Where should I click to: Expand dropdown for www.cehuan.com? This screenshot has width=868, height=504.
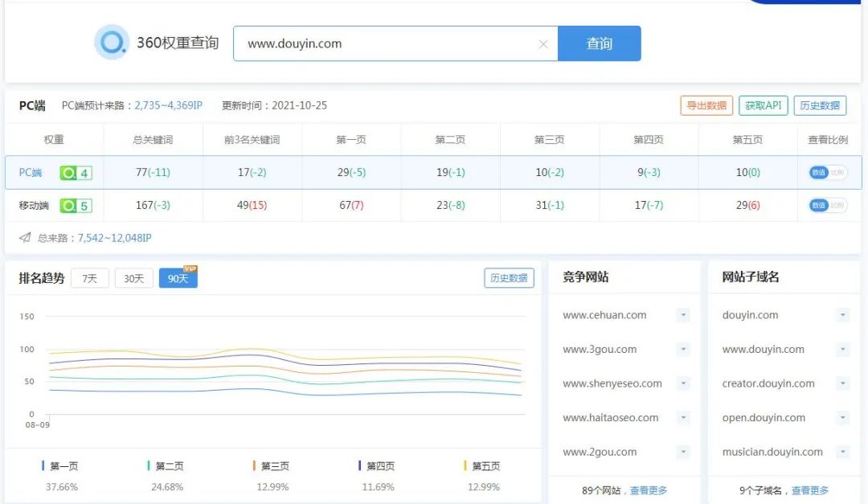point(683,315)
